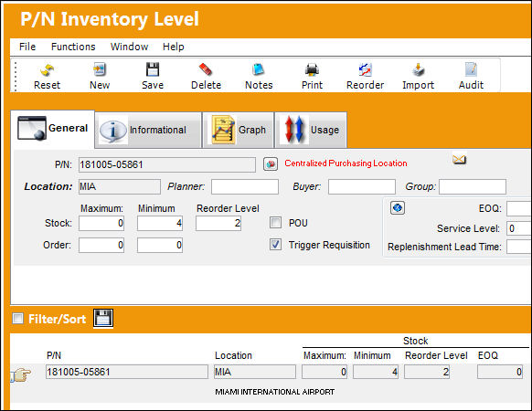Open the Audit toolbar icon
This screenshot has width=532, height=411.
(x=471, y=69)
